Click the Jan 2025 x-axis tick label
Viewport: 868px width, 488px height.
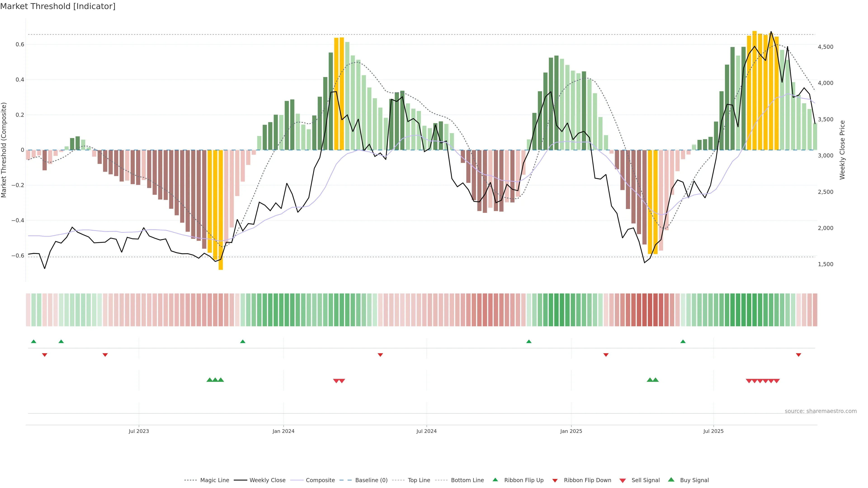pyautogui.click(x=571, y=431)
